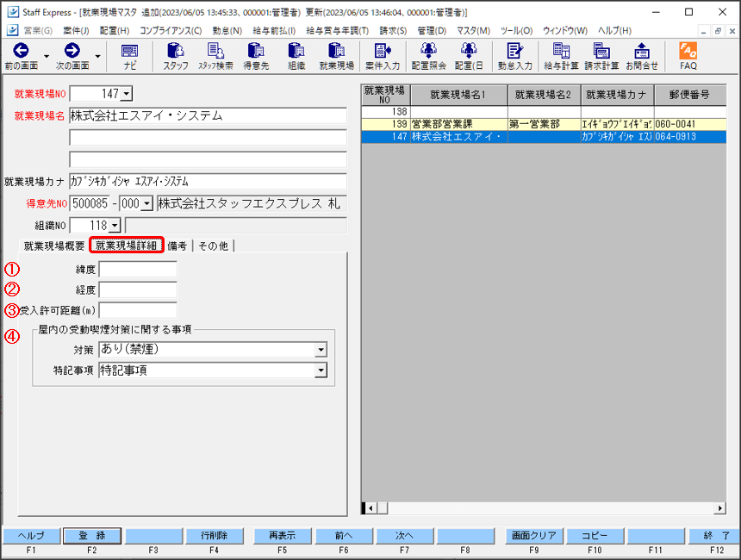The image size is (741, 560).
Task: Click the 経度 input field
Action: [138, 289]
